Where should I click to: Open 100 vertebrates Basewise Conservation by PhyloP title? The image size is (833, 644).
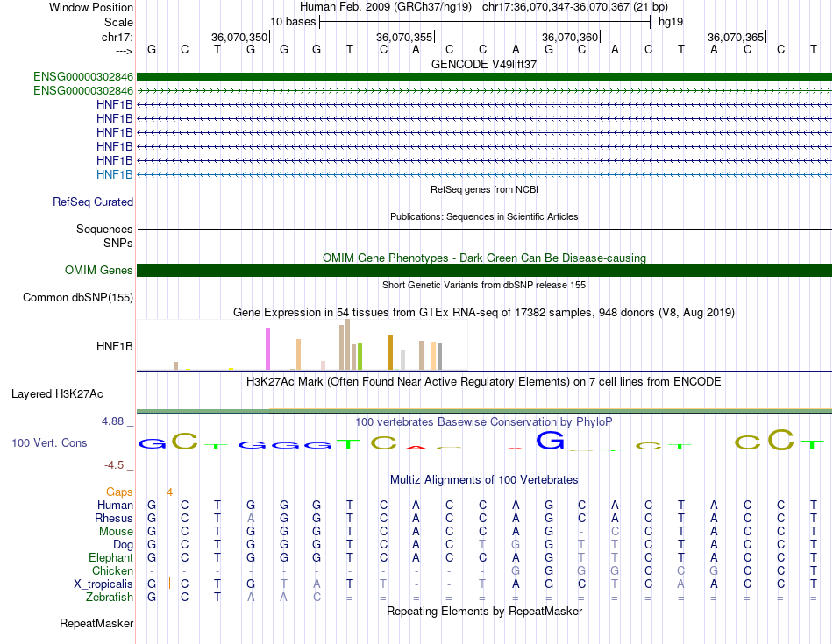click(484, 422)
